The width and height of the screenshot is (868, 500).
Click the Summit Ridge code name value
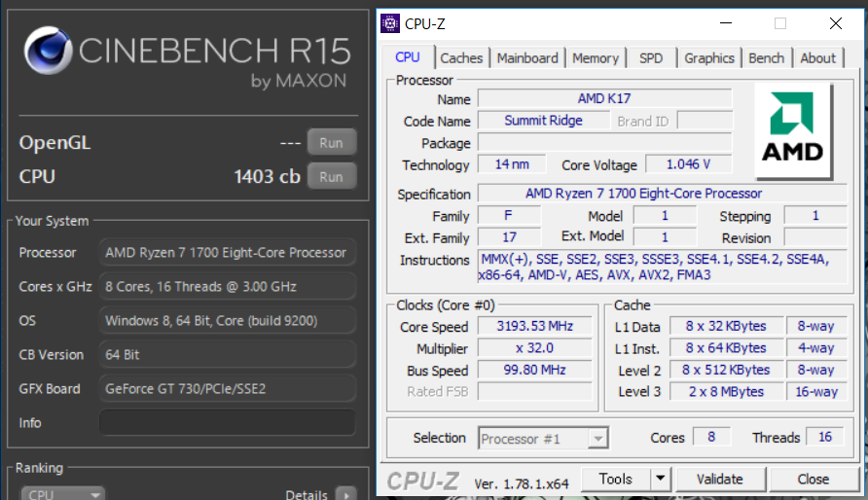544,121
